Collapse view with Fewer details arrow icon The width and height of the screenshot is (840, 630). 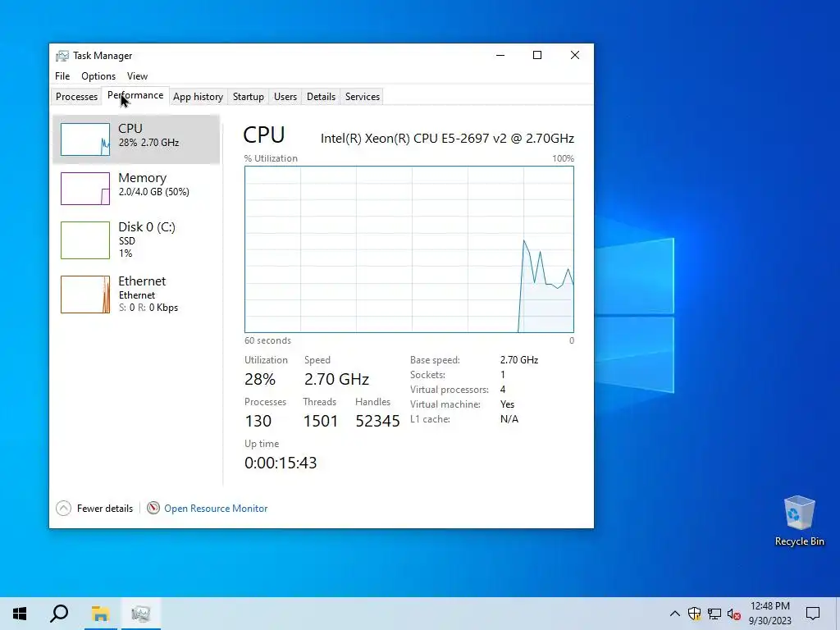click(x=63, y=508)
